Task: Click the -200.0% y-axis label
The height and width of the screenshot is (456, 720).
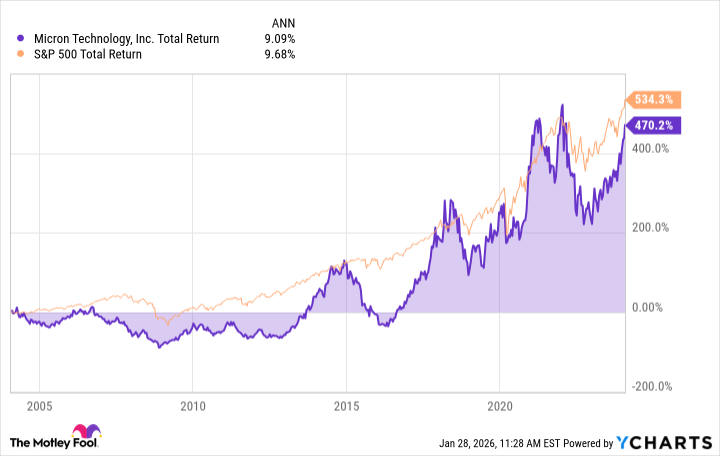Action: point(648,387)
